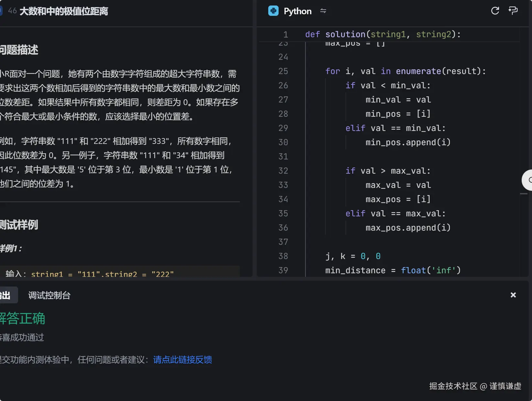
Task: Click the max_pos.append(i) code line
Action: click(408, 227)
